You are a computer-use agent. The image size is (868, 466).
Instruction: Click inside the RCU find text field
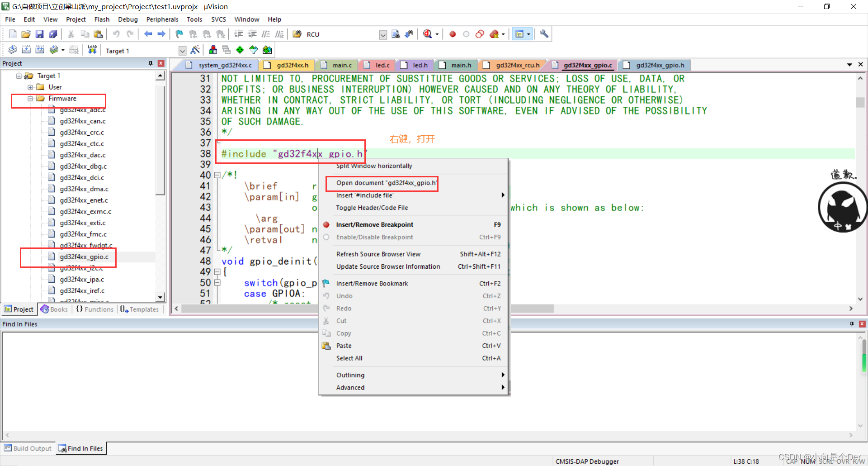(341, 34)
